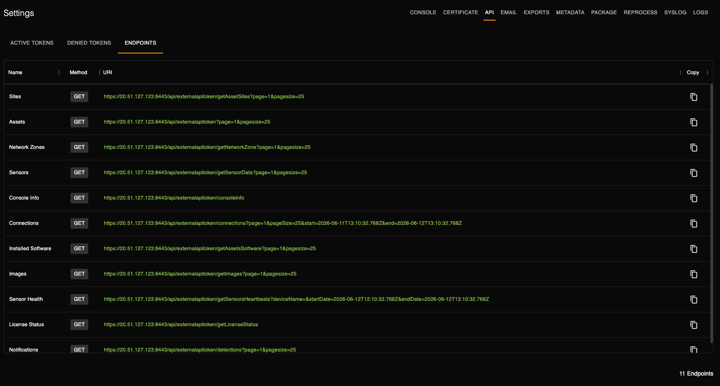Copy the Assets endpoint URI
Image resolution: width=720 pixels, height=386 pixels.
[x=693, y=122]
